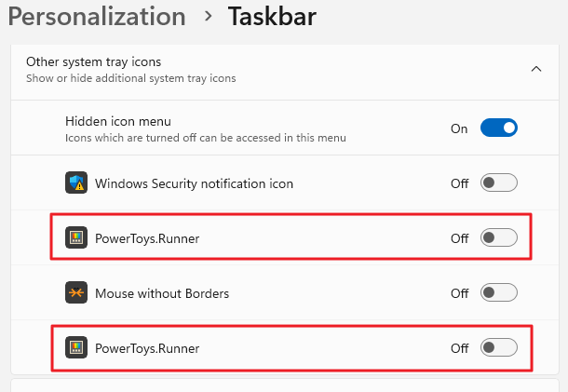
Task: Click the Hidden icon menu label
Action: tap(118, 121)
